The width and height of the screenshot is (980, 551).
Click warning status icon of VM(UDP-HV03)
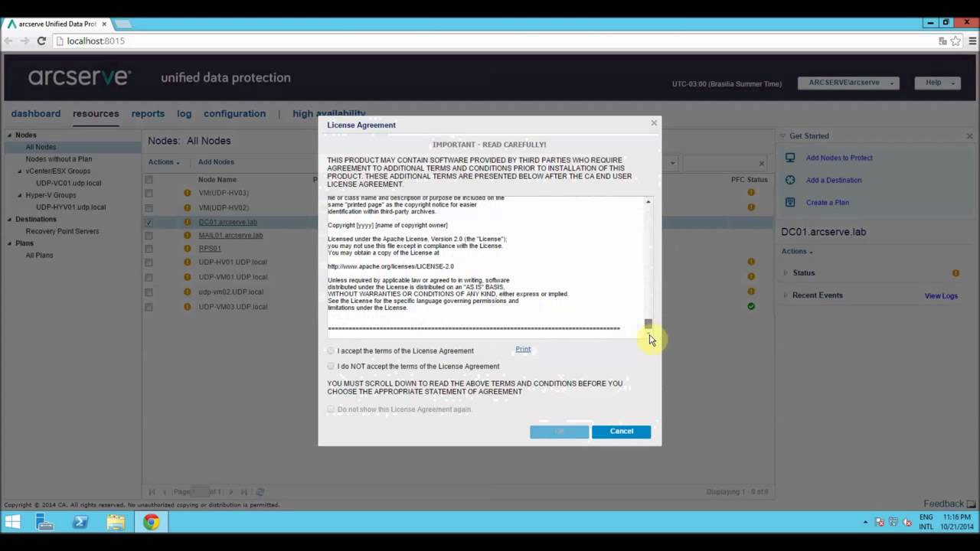[x=187, y=193]
